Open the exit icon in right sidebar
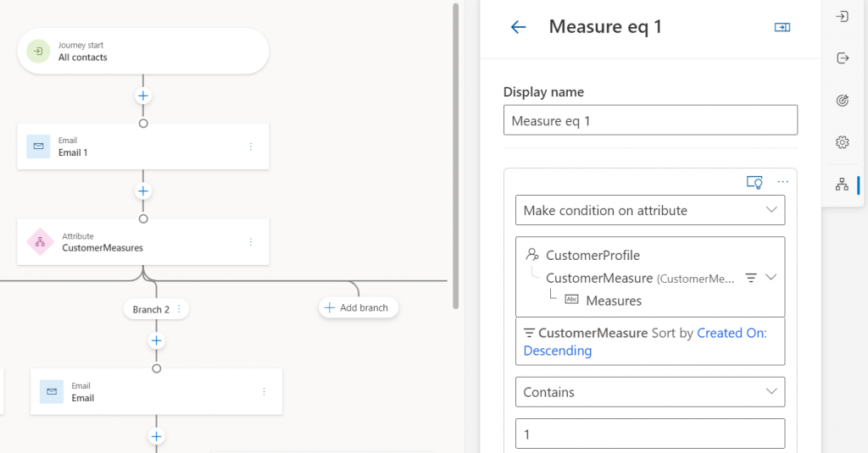Viewport: 868px width, 453px height. (842, 58)
